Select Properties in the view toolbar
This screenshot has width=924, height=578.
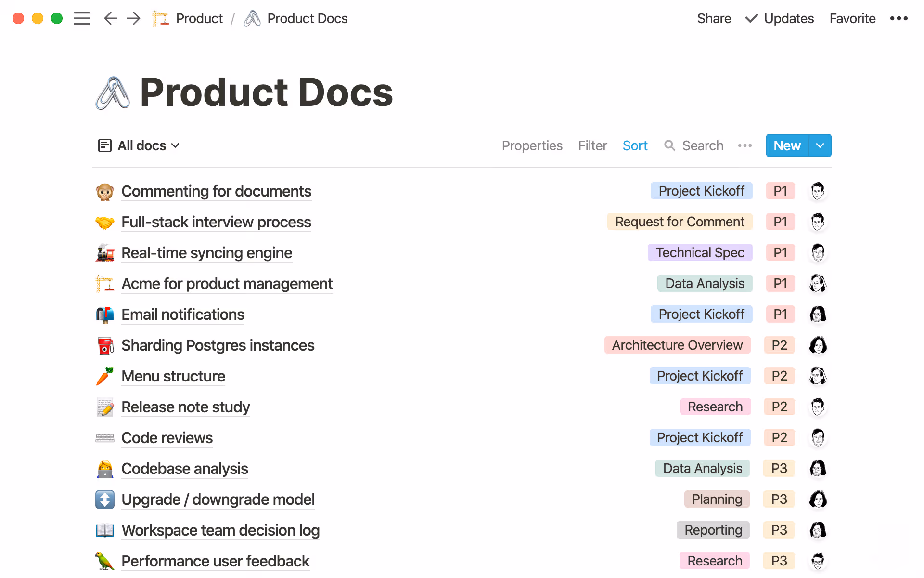click(532, 145)
